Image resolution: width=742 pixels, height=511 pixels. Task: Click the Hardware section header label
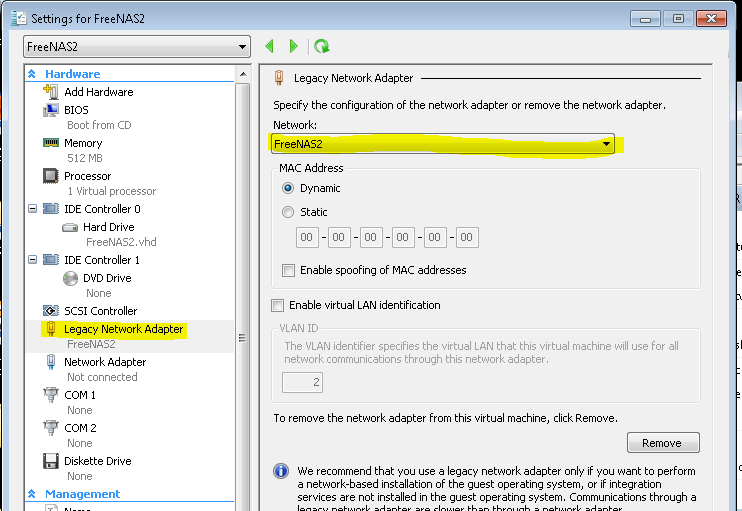[x=73, y=74]
